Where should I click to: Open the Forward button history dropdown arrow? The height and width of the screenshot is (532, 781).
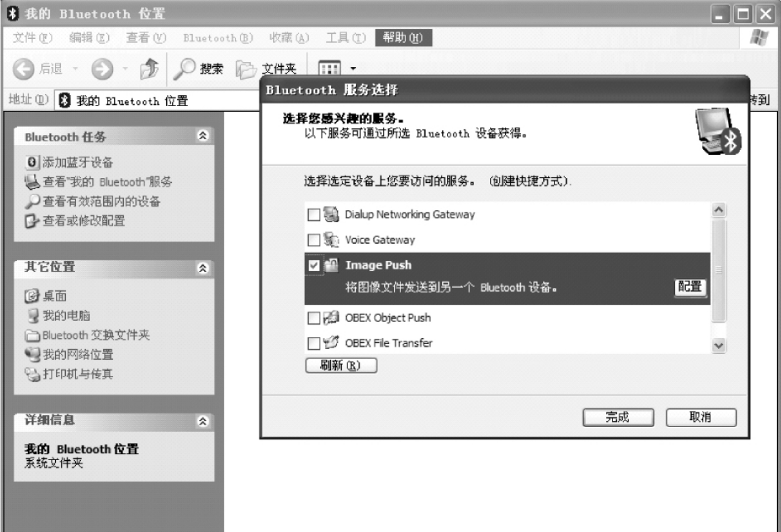pyautogui.click(x=125, y=69)
